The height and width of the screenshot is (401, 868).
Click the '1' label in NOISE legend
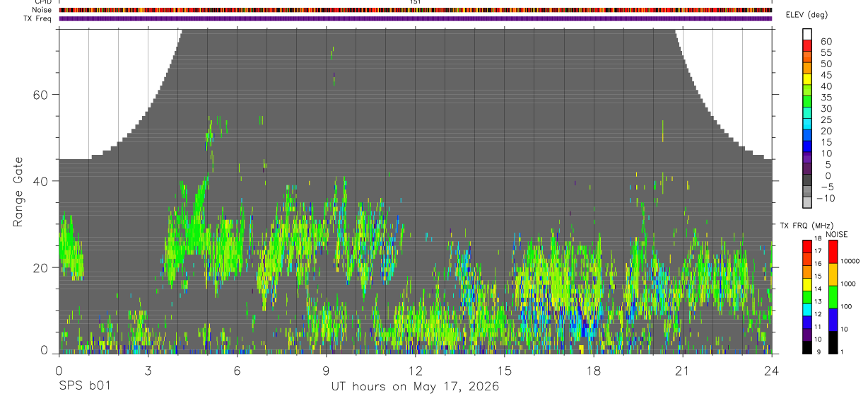coord(843,352)
